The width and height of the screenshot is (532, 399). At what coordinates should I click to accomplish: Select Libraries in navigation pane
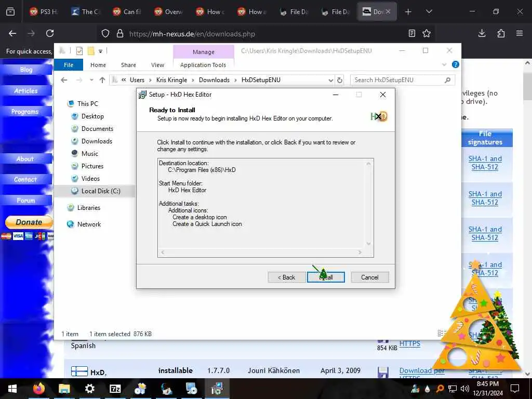click(x=88, y=208)
